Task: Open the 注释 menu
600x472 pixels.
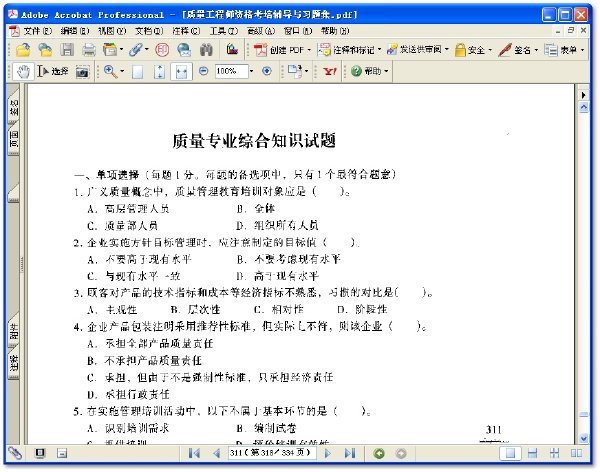Action: click(x=186, y=31)
